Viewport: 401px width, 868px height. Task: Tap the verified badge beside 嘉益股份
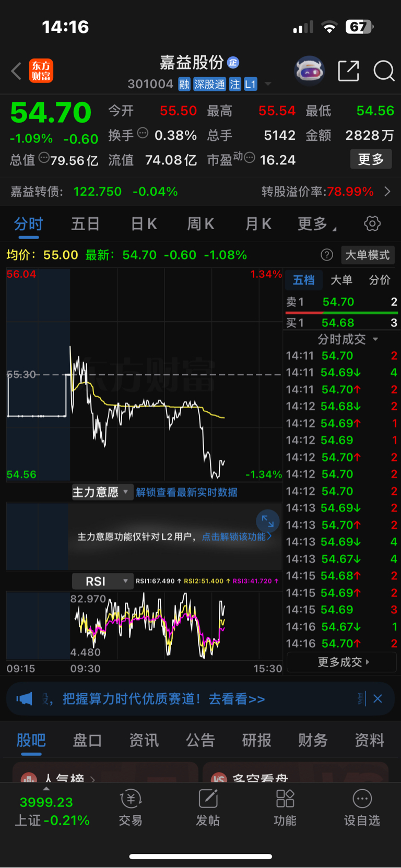(233, 63)
